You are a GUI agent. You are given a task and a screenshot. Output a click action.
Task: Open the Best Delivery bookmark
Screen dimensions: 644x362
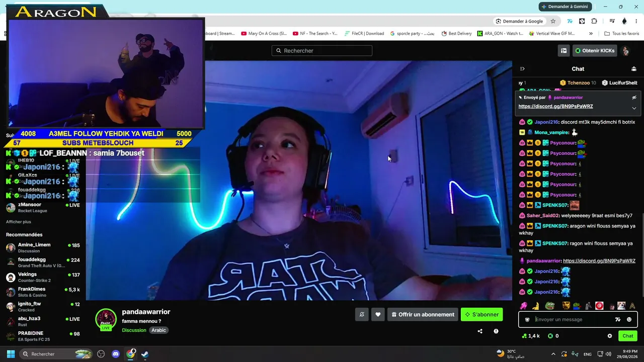[x=456, y=34]
